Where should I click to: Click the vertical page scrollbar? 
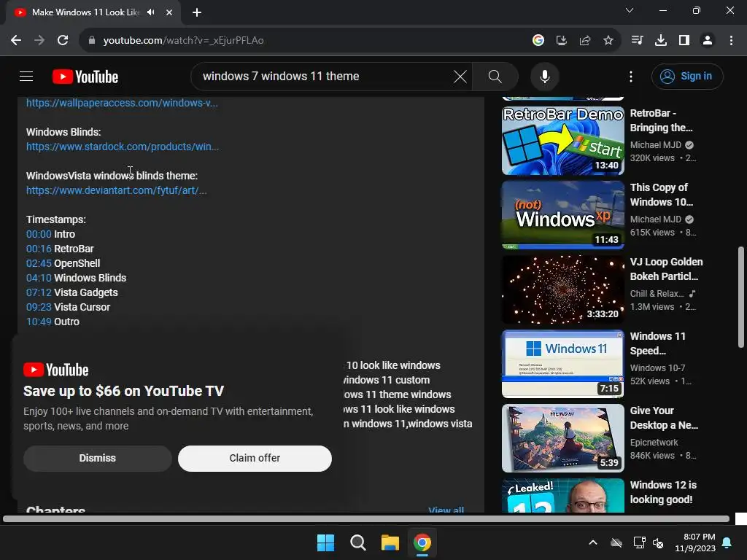pyautogui.click(x=740, y=297)
